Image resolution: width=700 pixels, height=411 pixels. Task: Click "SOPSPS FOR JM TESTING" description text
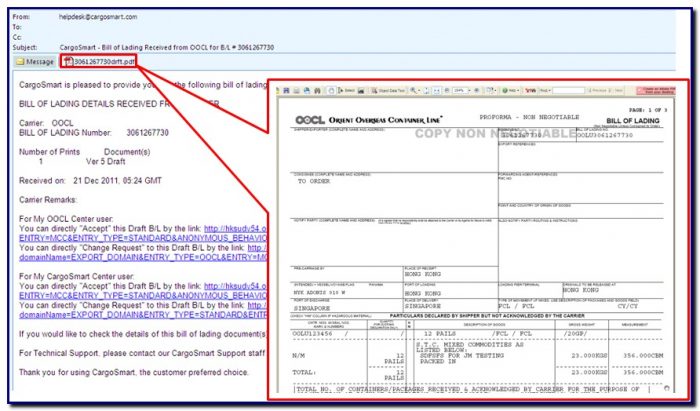462,356
